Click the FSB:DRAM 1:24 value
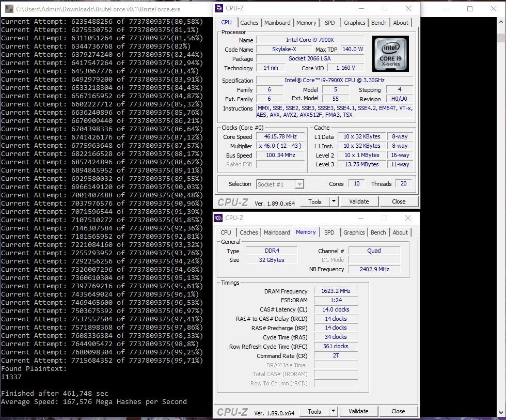The image size is (506, 420). coord(336,300)
